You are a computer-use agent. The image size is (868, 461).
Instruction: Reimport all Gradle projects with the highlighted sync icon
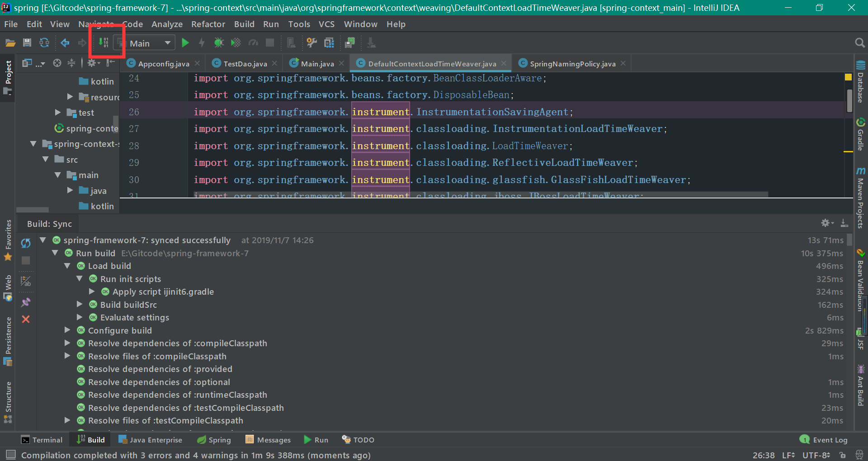point(103,42)
